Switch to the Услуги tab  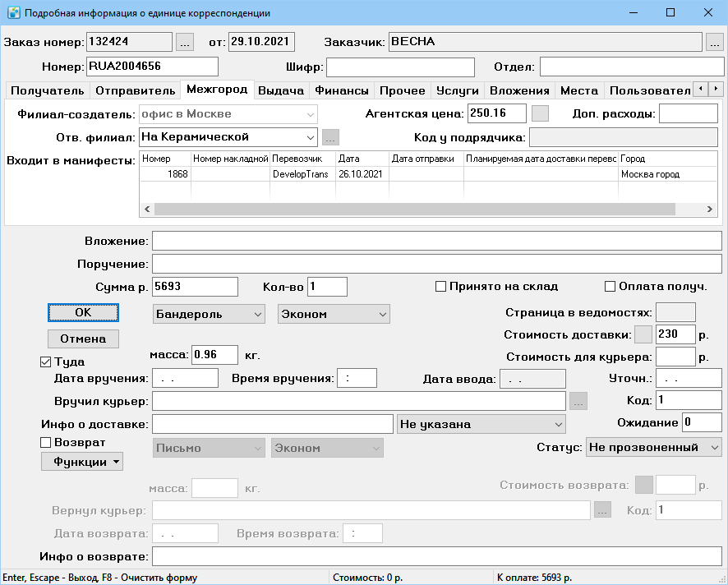(x=458, y=90)
